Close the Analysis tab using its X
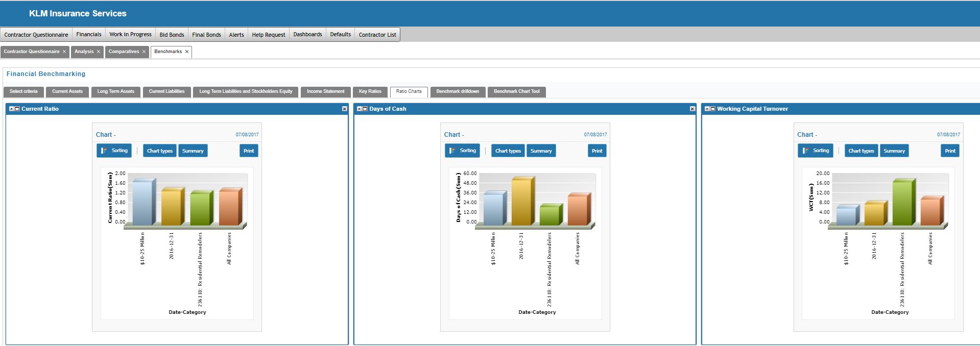 click(x=99, y=52)
